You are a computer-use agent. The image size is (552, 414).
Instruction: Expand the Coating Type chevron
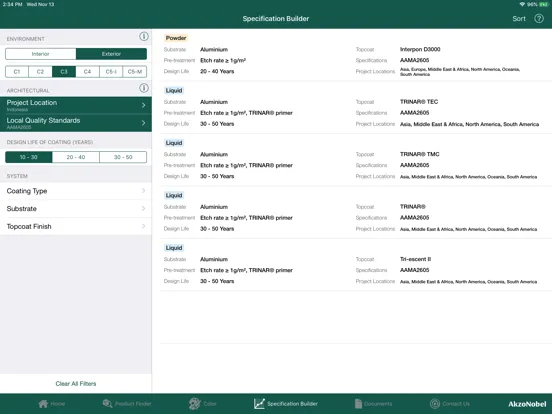point(143,191)
